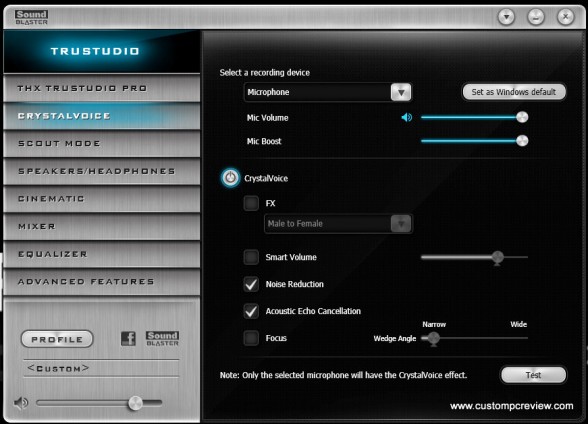The width and height of the screenshot is (588, 424).
Task: Mute microphone via Mic Volume speaker icon
Action: pyautogui.click(x=406, y=118)
